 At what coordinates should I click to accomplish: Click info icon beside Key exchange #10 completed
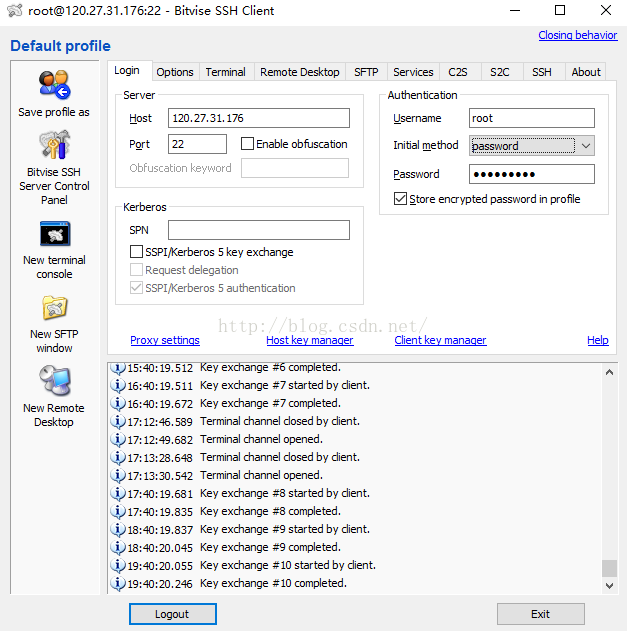click(118, 584)
